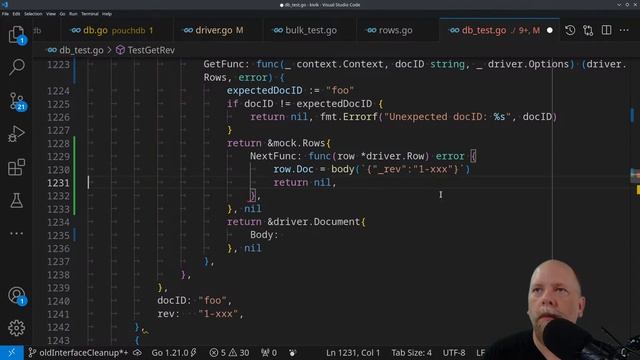The height and width of the screenshot is (360, 640).
Task: Split the editor to the right
Action: click(607, 30)
